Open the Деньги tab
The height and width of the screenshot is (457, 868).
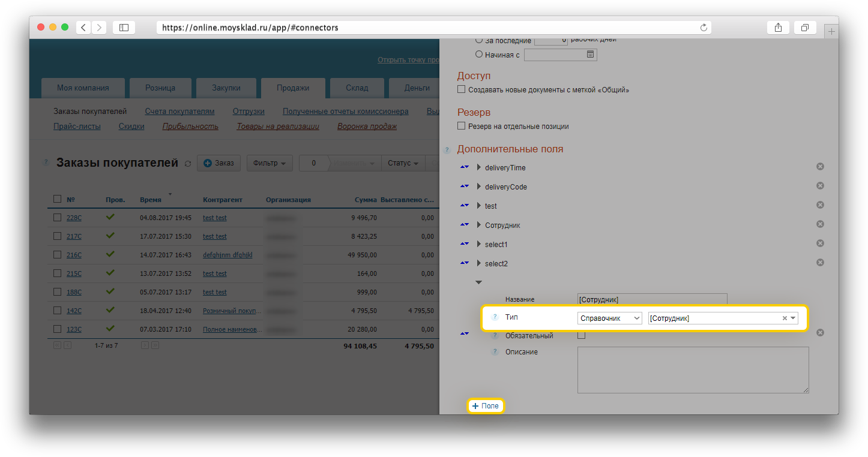point(414,88)
